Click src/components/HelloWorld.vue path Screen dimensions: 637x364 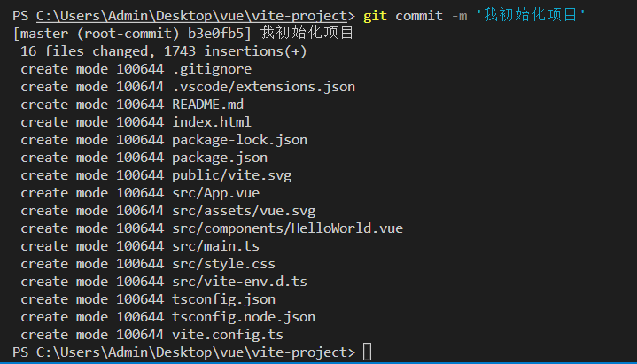[x=288, y=228]
